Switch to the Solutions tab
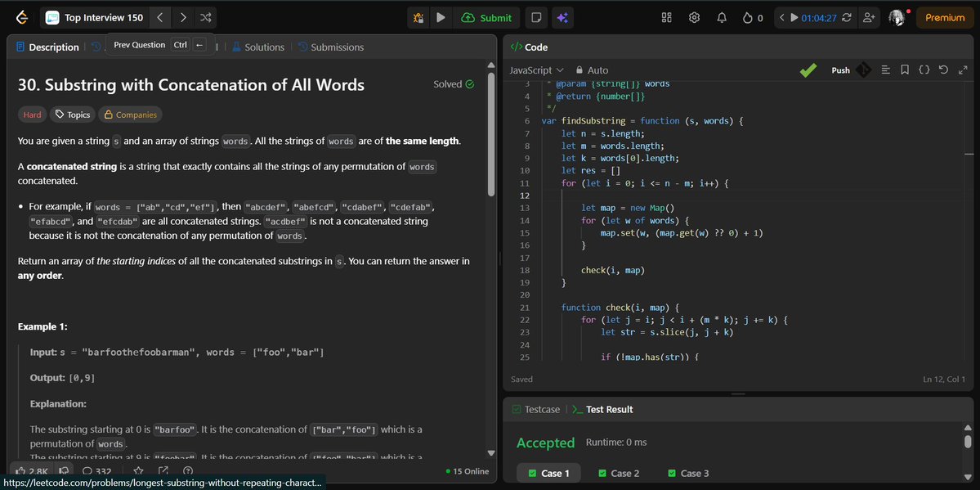Image resolution: width=980 pixels, height=490 pixels. tap(258, 47)
